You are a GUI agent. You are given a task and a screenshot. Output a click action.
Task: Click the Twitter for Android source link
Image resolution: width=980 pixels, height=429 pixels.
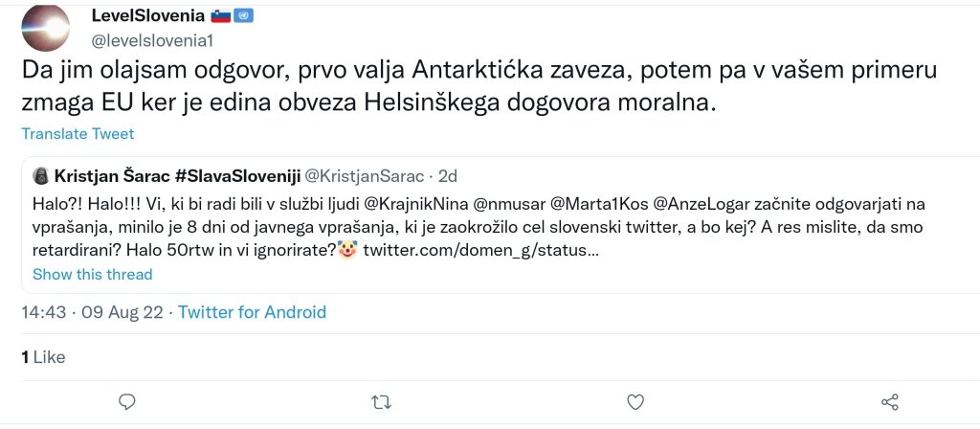pos(252,312)
